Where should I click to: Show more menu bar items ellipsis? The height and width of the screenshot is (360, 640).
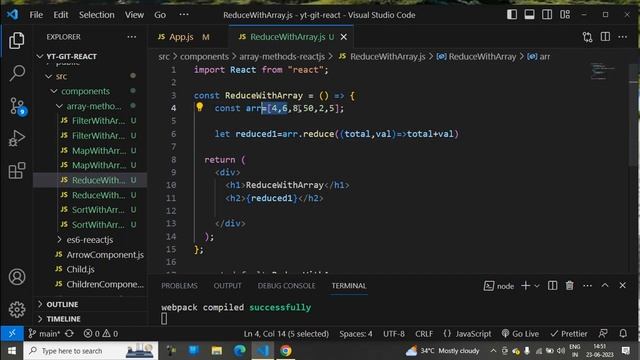click(184, 14)
